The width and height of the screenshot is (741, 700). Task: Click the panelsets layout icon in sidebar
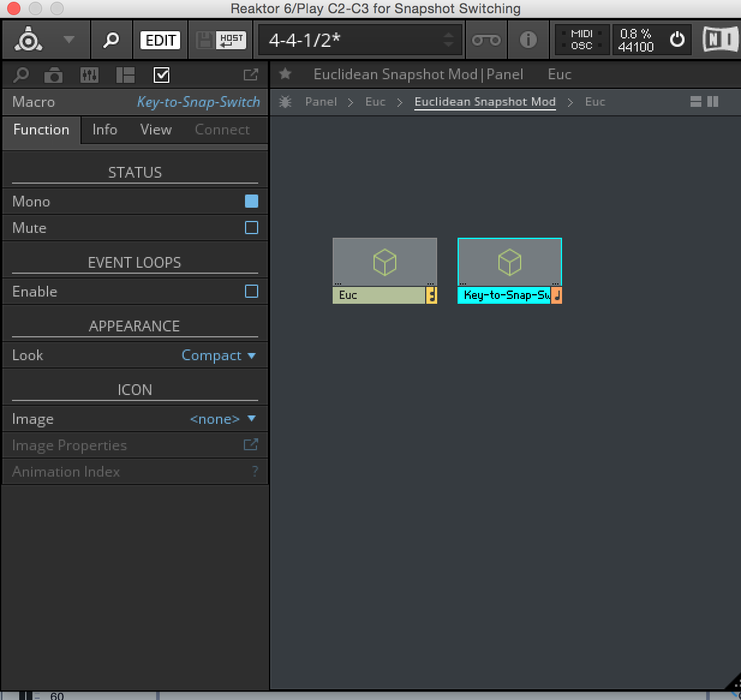[x=125, y=75]
